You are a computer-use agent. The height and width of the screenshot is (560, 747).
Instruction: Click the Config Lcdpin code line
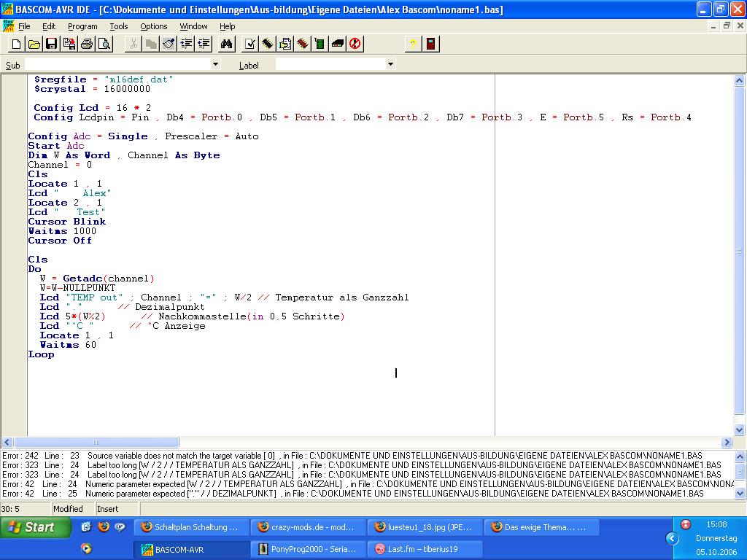363,117
